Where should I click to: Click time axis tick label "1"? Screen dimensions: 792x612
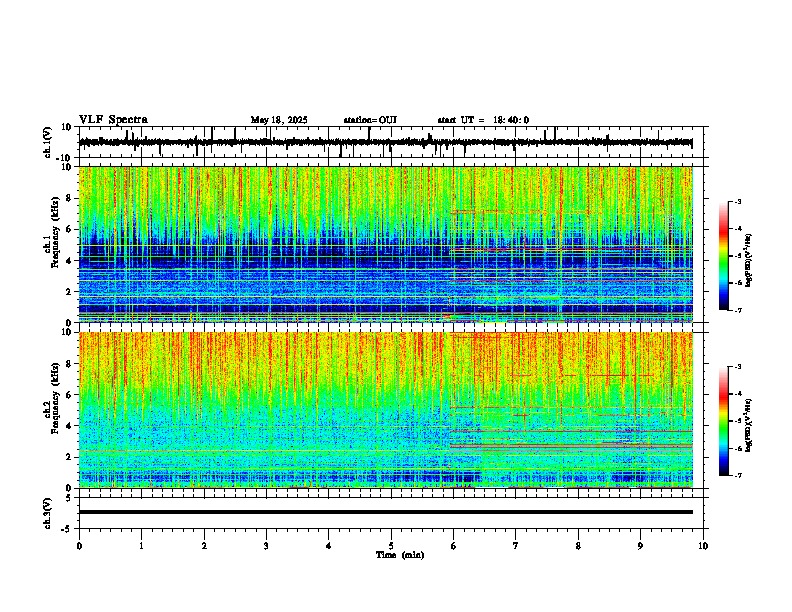(141, 546)
